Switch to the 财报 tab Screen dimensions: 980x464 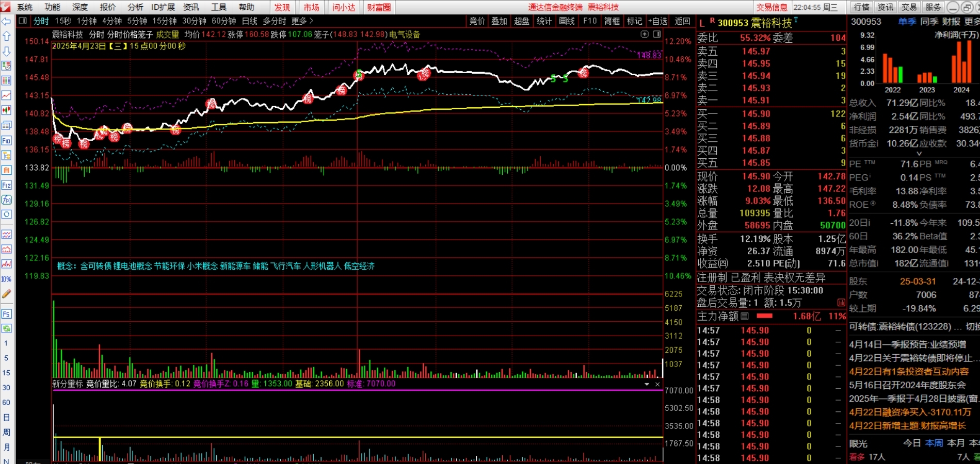[x=951, y=22]
